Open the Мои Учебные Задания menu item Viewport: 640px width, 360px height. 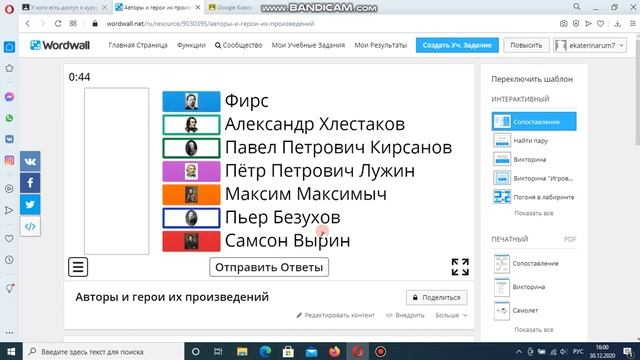(x=308, y=45)
